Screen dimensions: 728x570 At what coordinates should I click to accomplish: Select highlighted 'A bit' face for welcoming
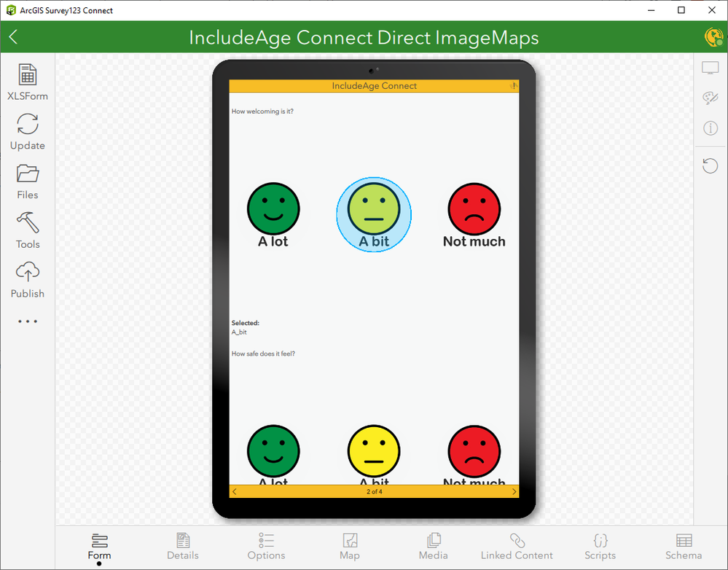[374, 214]
